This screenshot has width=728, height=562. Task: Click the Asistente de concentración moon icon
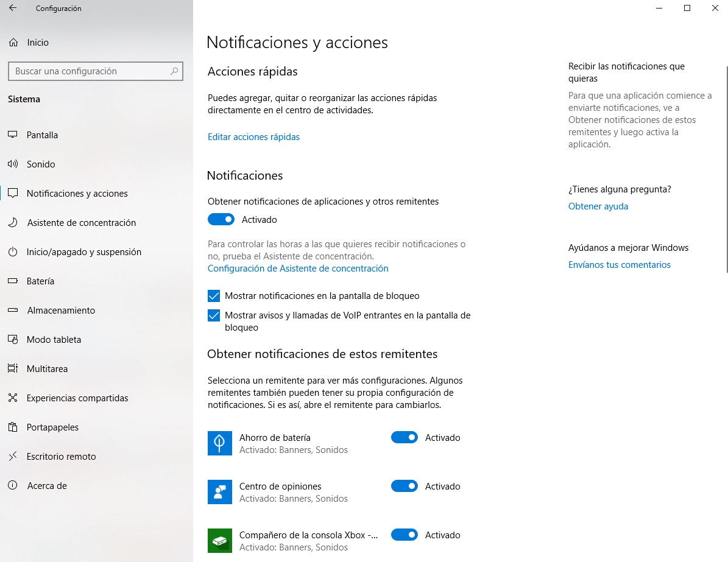point(13,223)
